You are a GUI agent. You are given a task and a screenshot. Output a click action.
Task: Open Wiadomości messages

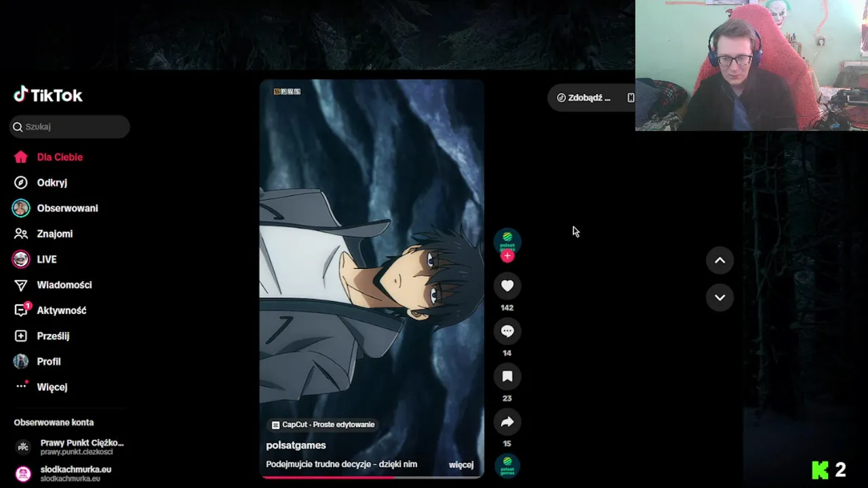(x=64, y=285)
